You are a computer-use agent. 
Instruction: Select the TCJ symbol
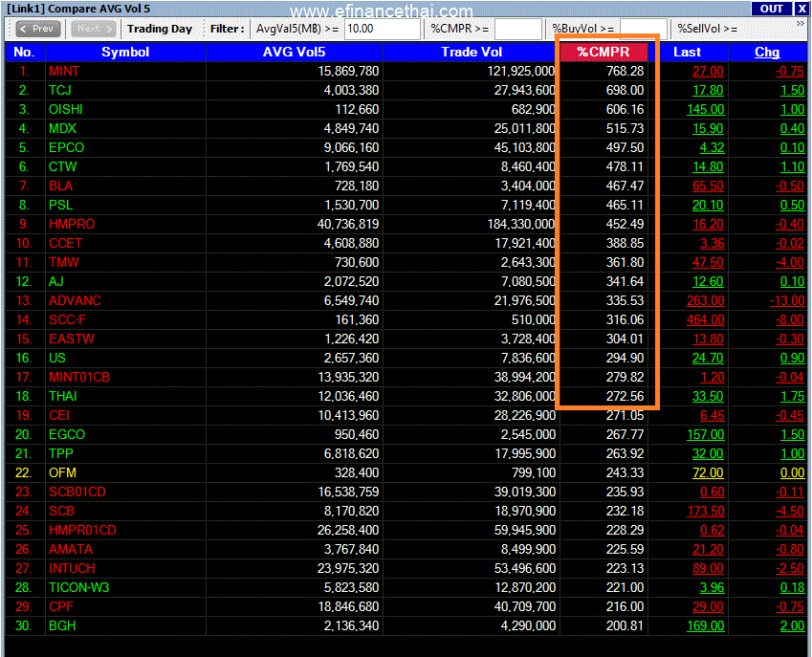60,90
